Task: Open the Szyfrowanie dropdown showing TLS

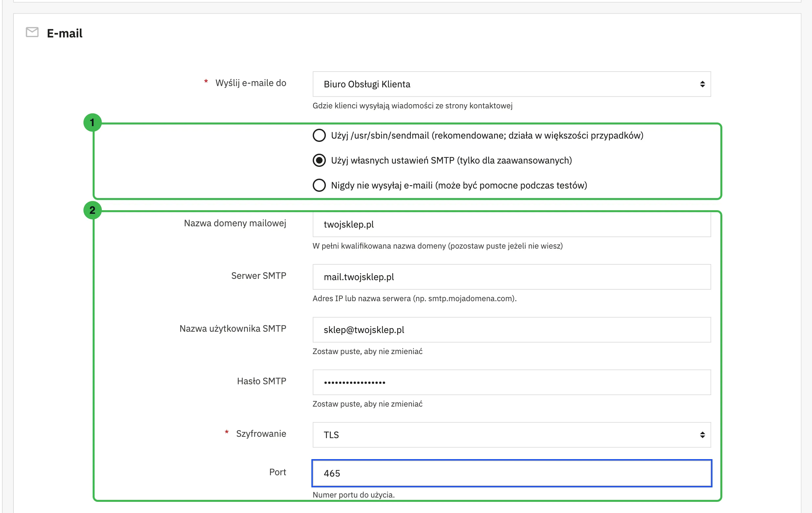Action: point(511,435)
